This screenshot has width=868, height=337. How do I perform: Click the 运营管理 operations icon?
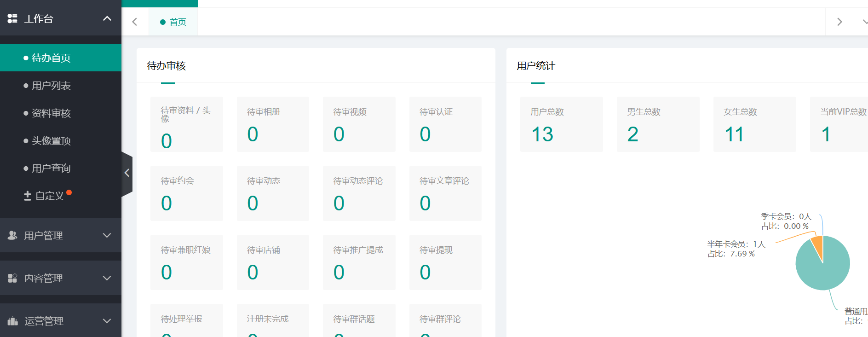(x=12, y=321)
